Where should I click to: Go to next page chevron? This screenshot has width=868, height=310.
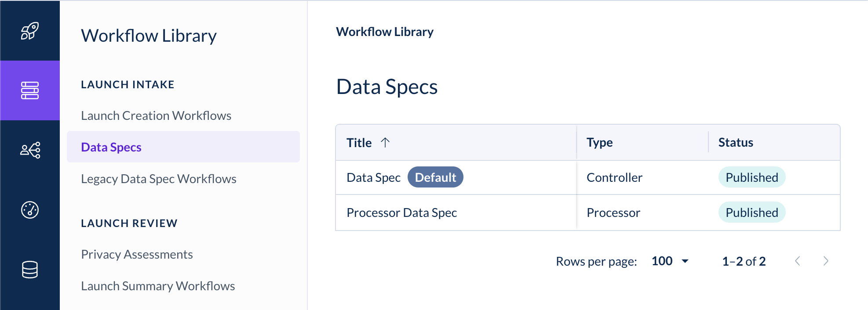coord(825,261)
